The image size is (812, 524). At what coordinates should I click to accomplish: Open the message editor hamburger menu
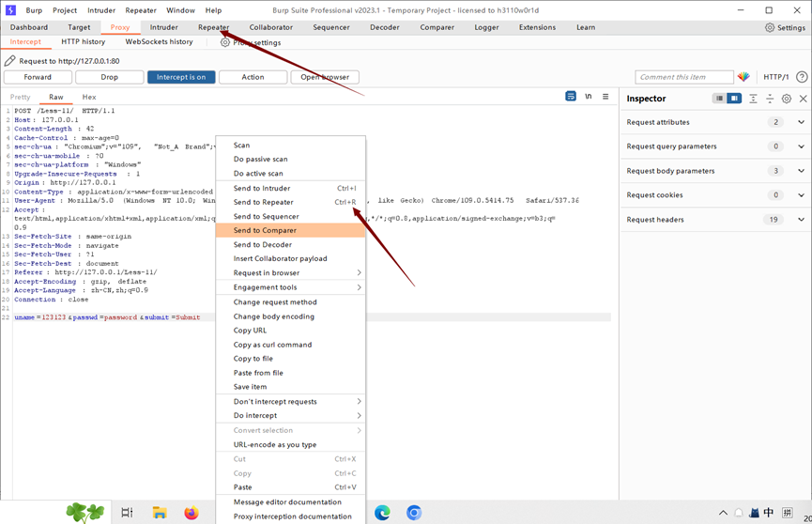[x=605, y=97]
